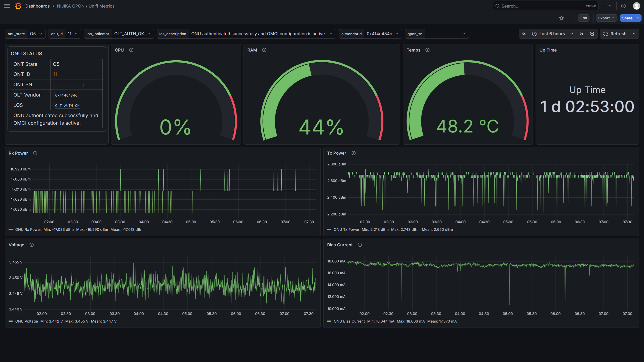Click the blue Share button
The height and width of the screenshot is (362, 644).
point(627,18)
